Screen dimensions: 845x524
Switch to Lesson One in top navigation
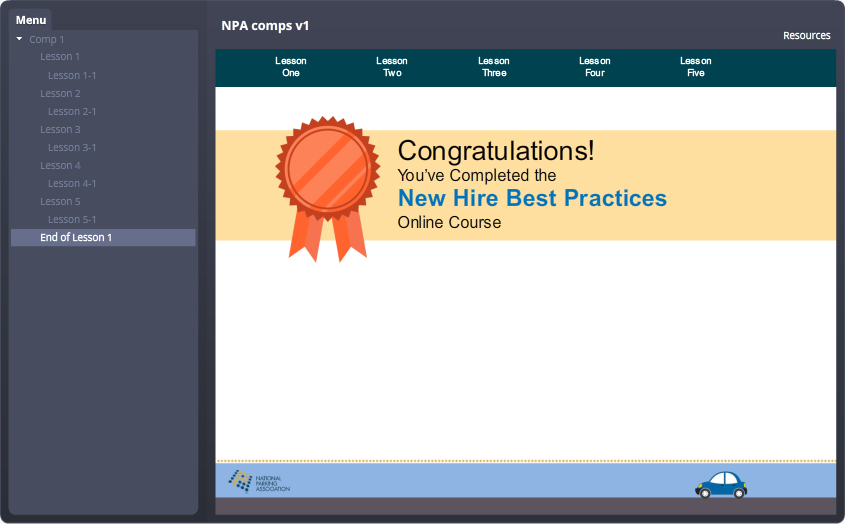(x=291, y=67)
